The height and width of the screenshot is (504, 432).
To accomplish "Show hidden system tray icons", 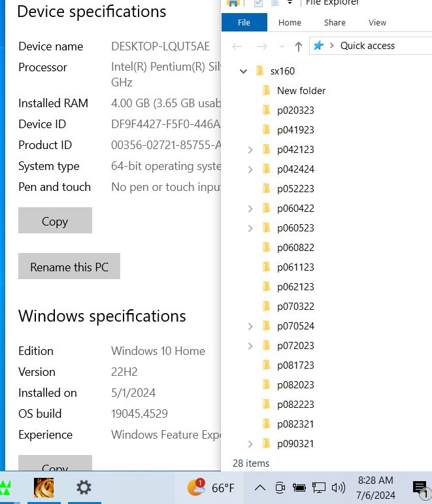I will coord(260,488).
